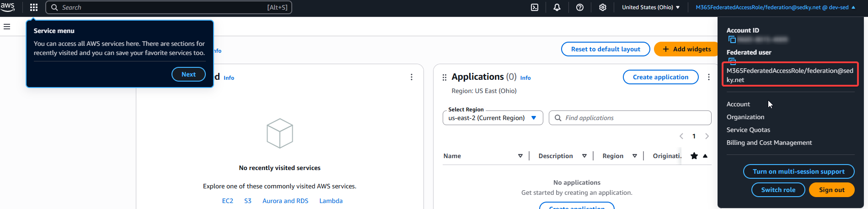Screen dimensions: 868x209
Task: Open the settings gear icon
Action: pos(603,7)
